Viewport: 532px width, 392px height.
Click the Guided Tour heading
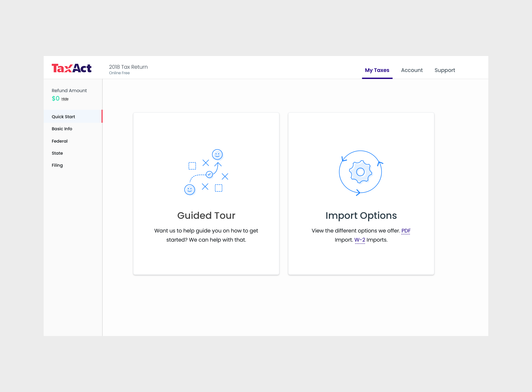coord(206,216)
